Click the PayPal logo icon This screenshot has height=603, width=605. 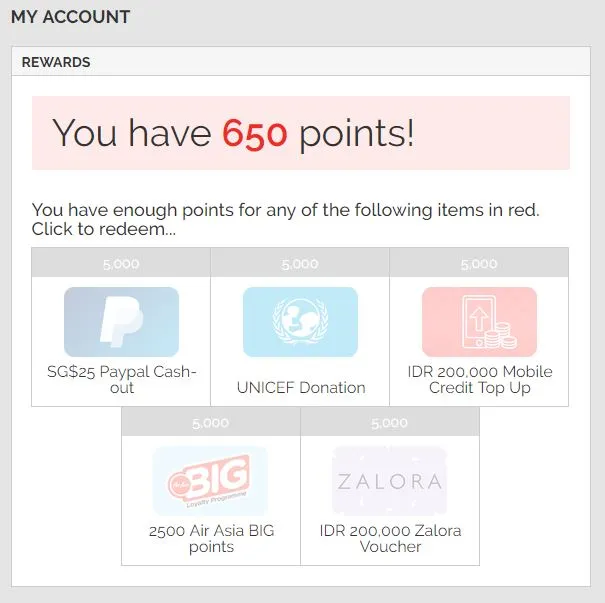click(121, 322)
